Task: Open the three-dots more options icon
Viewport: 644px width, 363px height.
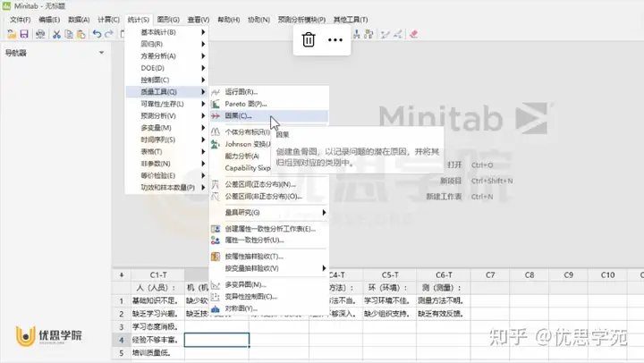Action: (335, 40)
